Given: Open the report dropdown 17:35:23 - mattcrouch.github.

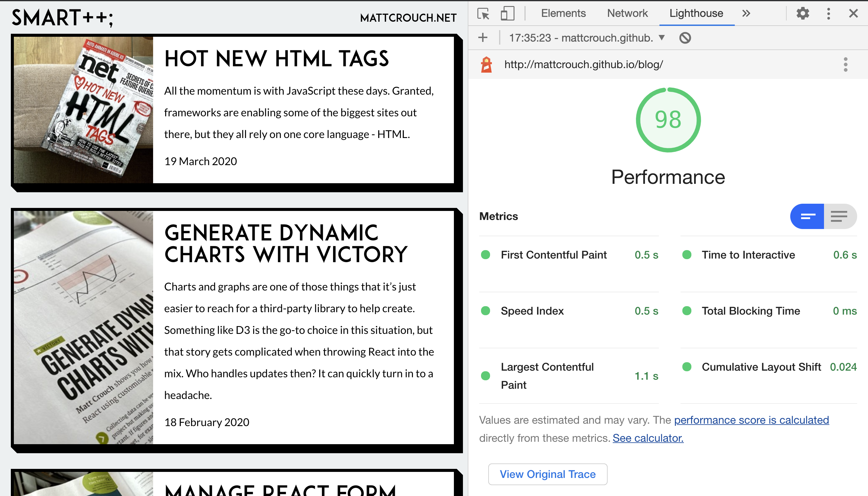Looking at the screenshot, I should [x=587, y=37].
